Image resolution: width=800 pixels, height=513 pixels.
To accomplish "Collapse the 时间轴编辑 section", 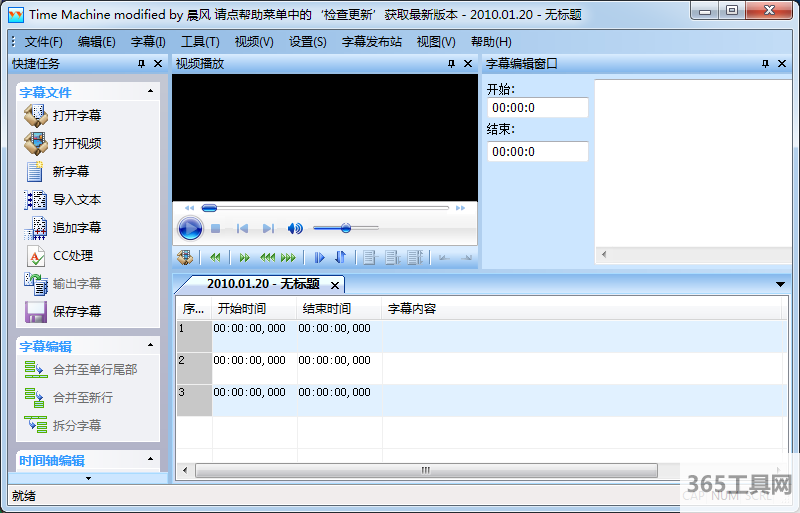I will 151,459.
